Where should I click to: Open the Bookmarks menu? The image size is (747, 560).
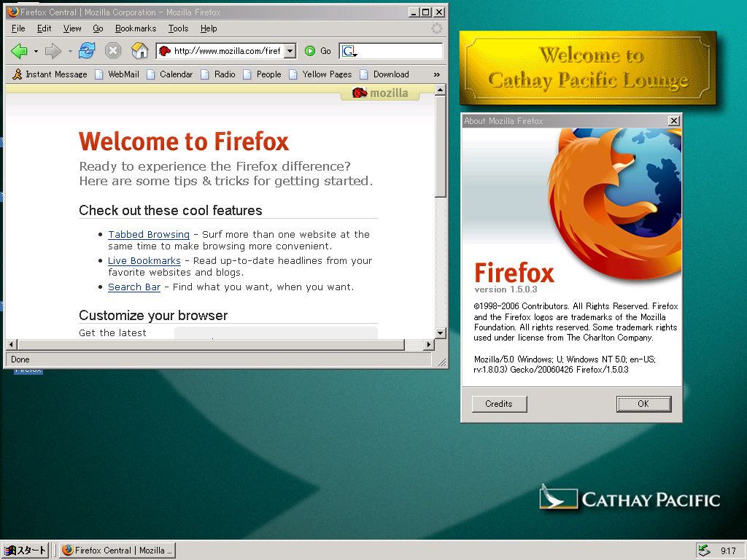(x=135, y=28)
